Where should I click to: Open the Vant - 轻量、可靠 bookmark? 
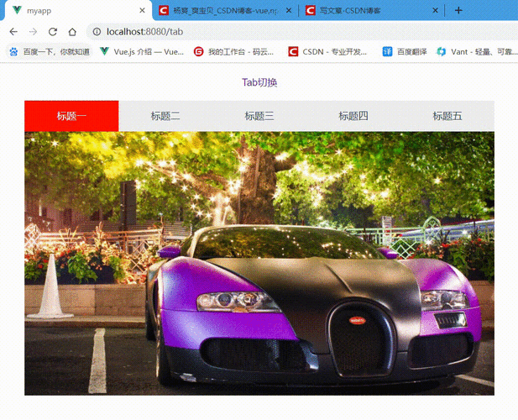tap(477, 51)
